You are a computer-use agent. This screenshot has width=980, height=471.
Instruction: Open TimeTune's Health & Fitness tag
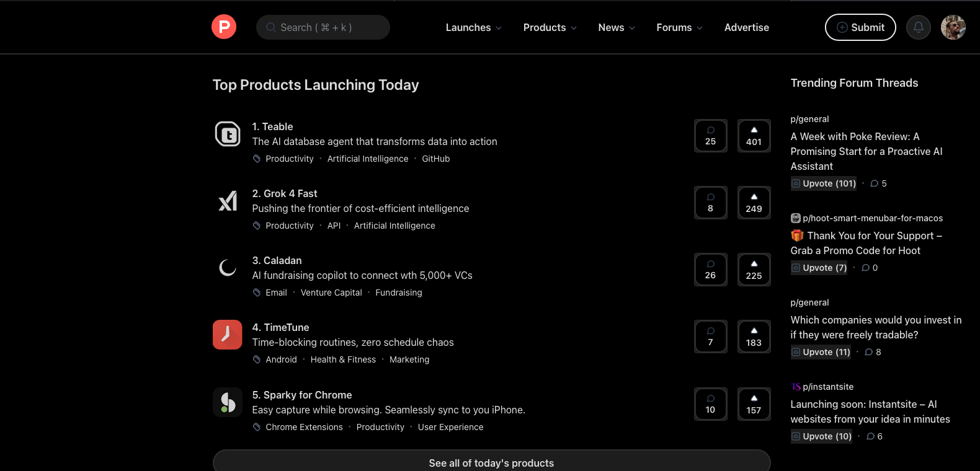point(343,359)
